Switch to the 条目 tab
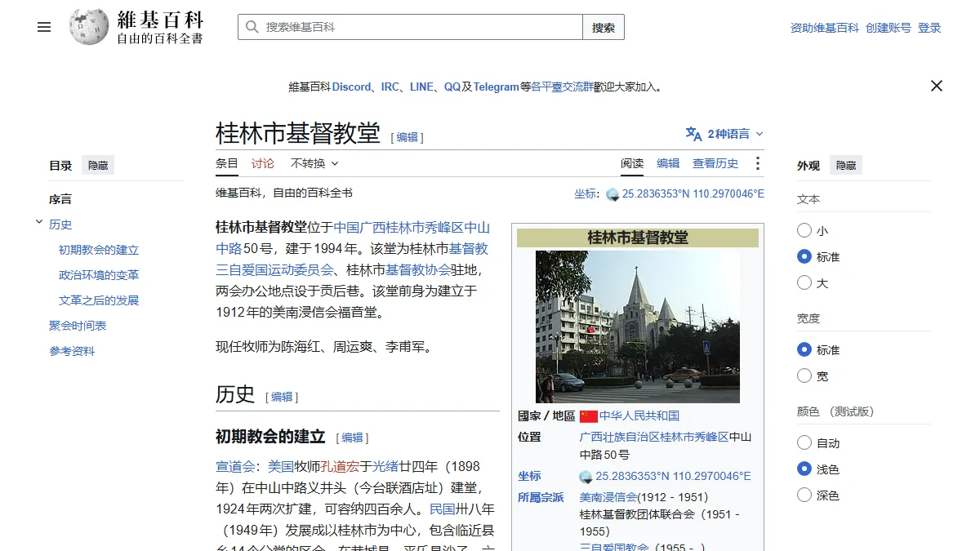This screenshot has height=551, width=980. (227, 163)
